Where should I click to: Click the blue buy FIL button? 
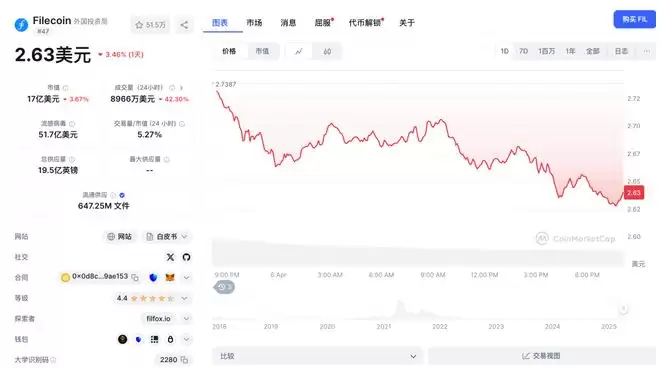click(x=634, y=19)
